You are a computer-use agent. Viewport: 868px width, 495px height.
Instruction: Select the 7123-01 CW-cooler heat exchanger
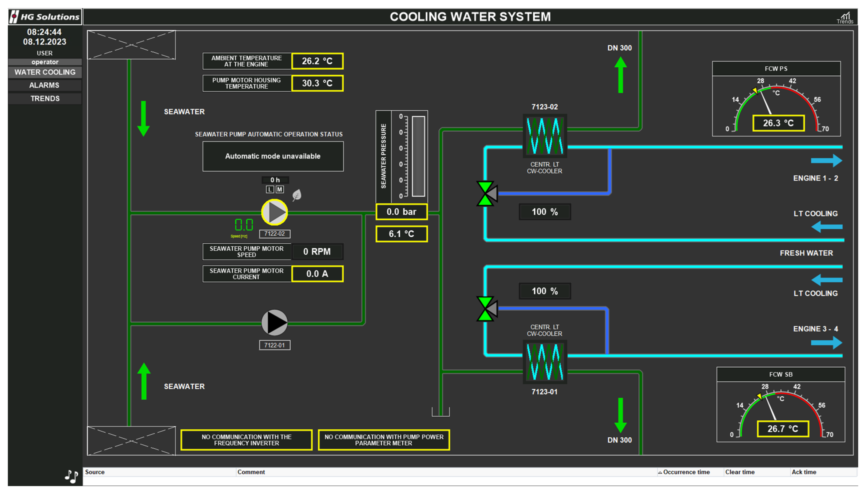point(544,362)
